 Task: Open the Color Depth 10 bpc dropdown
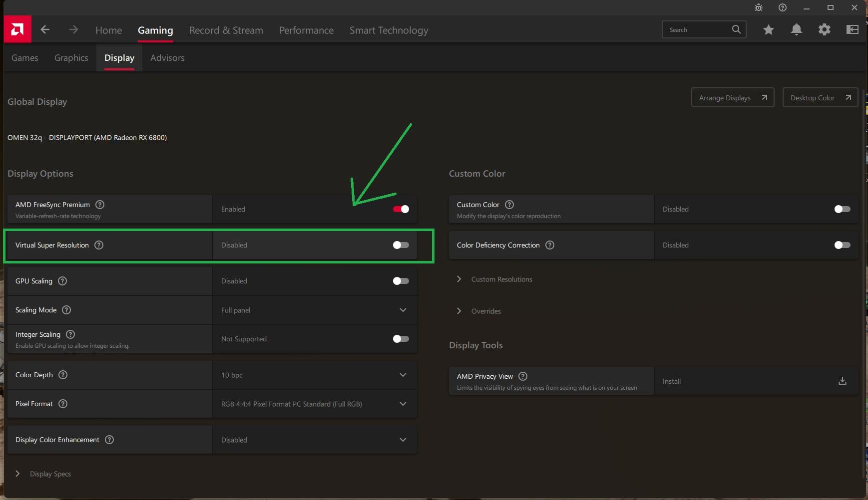(315, 375)
